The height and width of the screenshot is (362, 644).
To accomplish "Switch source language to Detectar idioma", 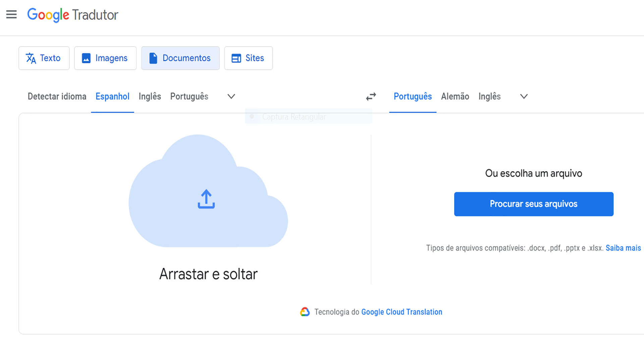I will [x=57, y=97].
